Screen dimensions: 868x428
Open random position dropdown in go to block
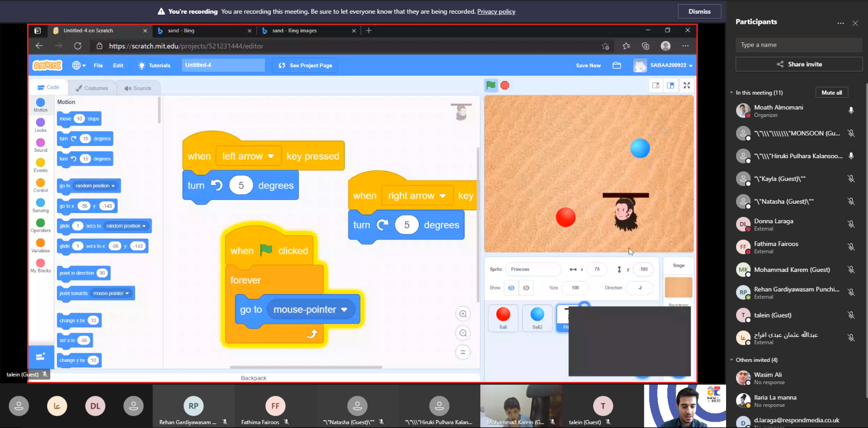click(95, 186)
